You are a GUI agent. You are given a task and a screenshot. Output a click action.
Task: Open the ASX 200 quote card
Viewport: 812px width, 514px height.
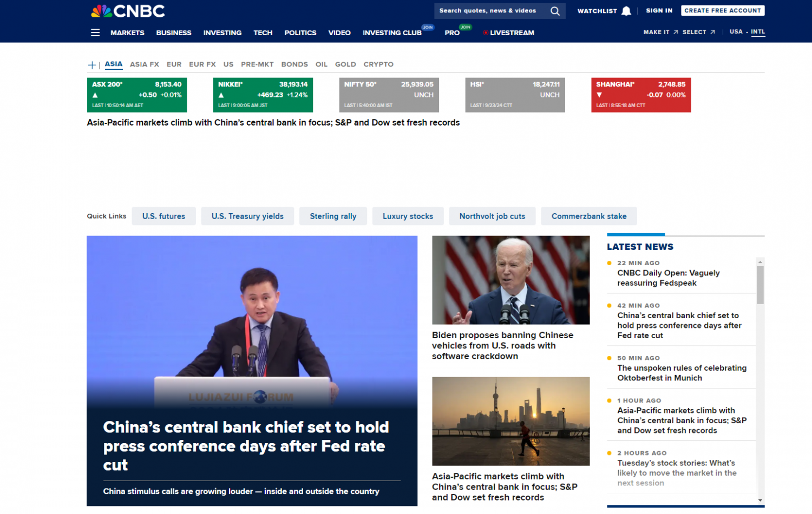[137, 95]
